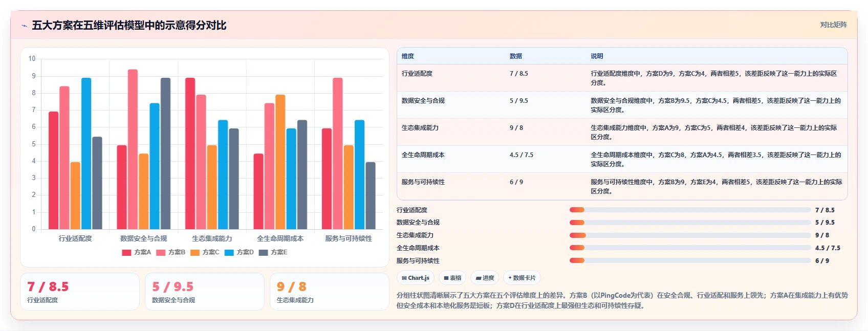Viewport: 868px width, 331px height.
Task: Open the 9 / 8 生态集成能力 stat card
Action: (330, 292)
